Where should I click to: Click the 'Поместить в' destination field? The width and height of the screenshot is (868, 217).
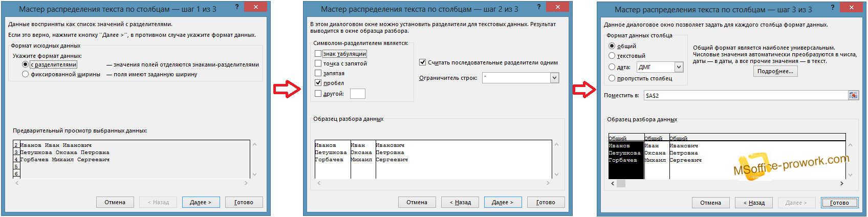click(745, 95)
